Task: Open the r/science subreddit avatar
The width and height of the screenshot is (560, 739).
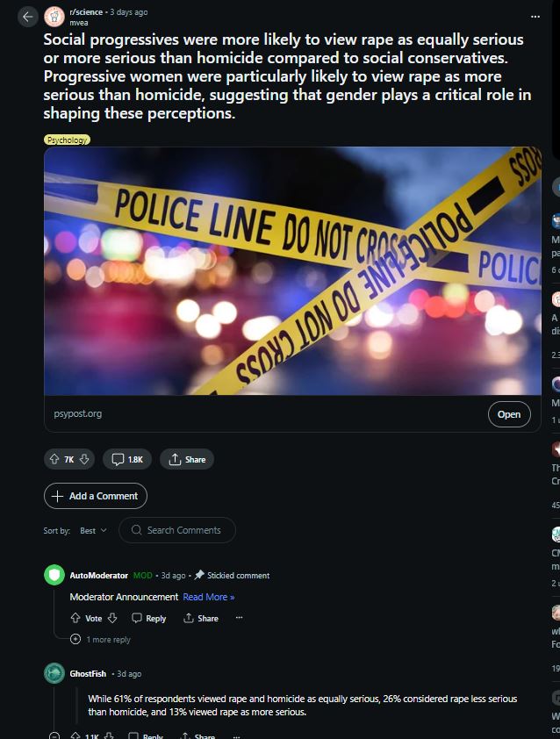Action: (x=54, y=17)
